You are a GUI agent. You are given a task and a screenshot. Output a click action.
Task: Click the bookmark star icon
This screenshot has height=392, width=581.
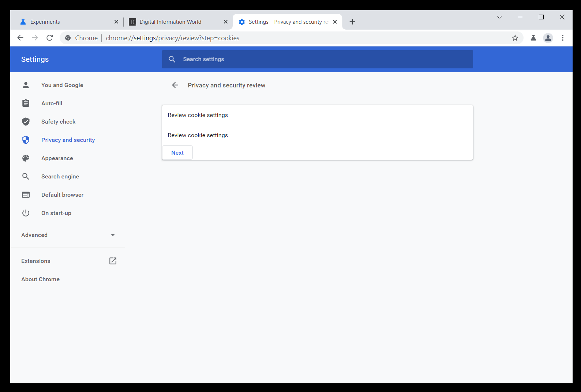coord(515,38)
